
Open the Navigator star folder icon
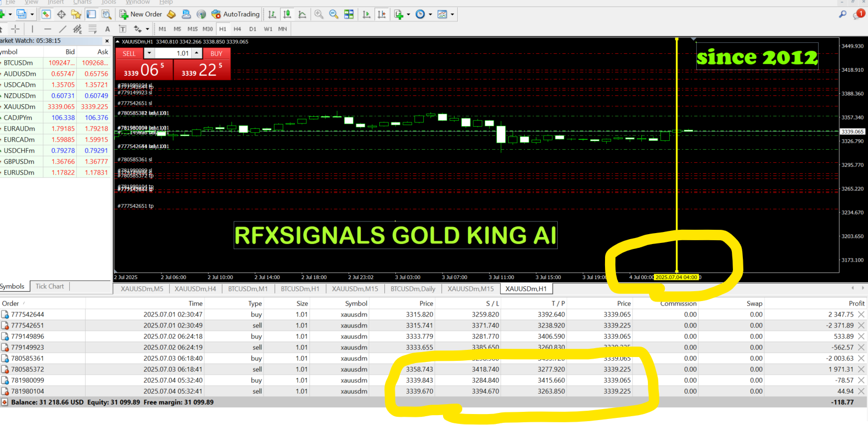[76, 14]
